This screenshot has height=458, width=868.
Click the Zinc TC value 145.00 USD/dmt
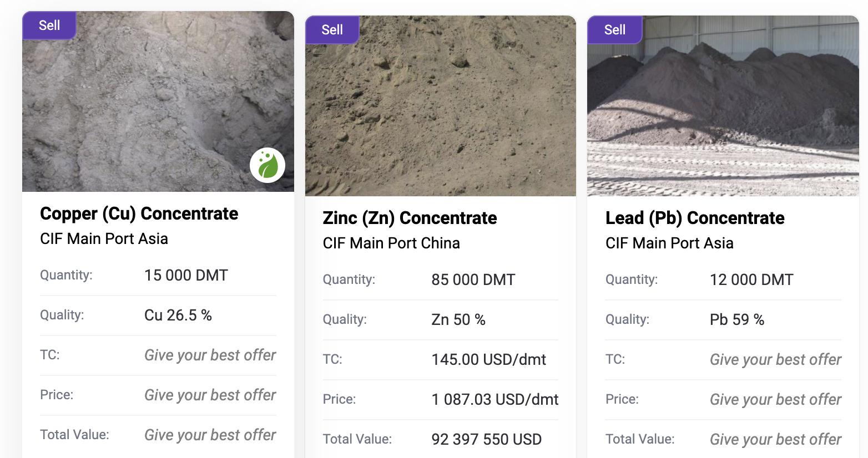click(x=488, y=359)
